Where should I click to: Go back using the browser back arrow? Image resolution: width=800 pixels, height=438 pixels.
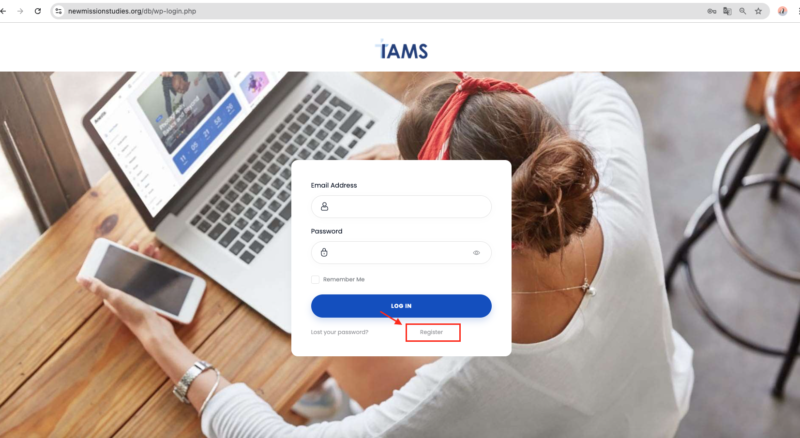tap(3, 11)
